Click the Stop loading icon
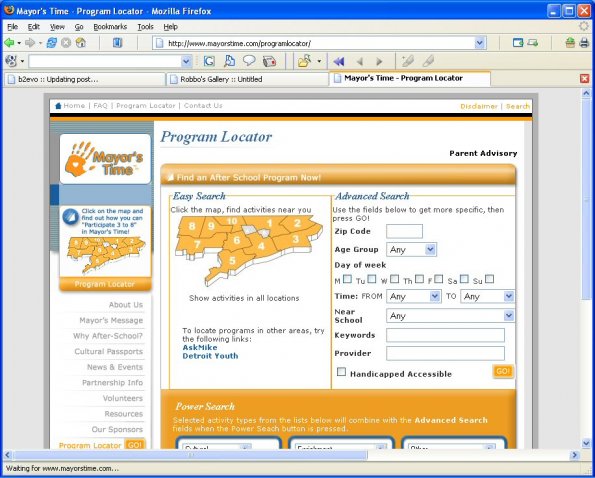Viewport: 595px width, 478px height. click(x=66, y=43)
